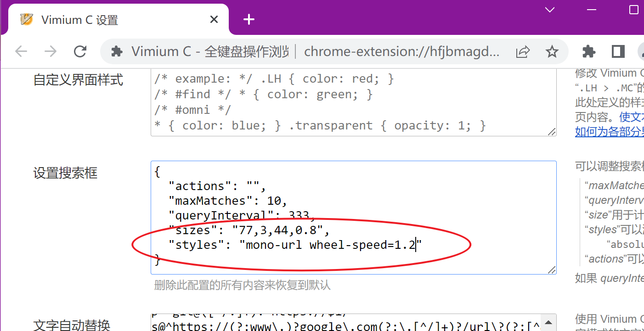
Task: Reload the Vimium C settings page
Action: 80,51
